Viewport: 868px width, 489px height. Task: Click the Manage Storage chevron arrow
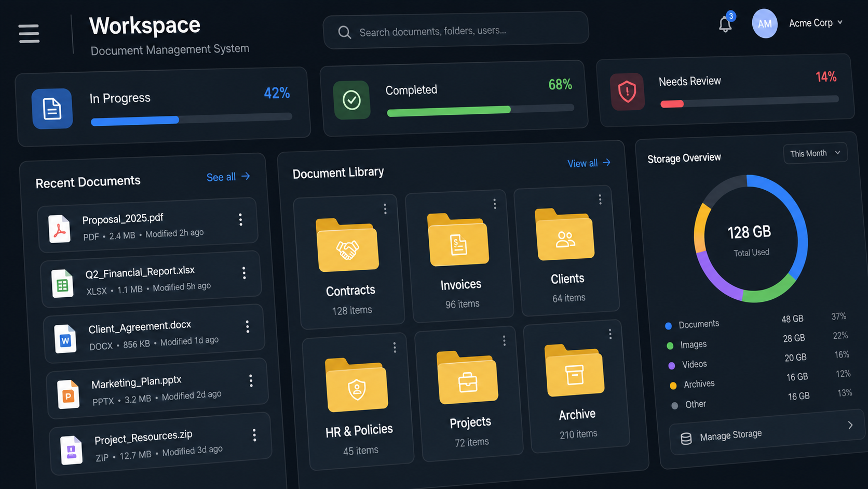point(850,425)
